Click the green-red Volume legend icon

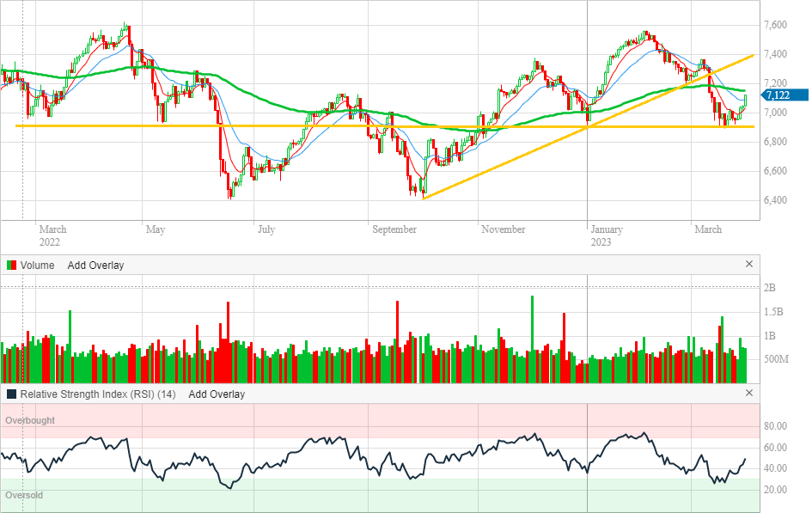tap(11, 266)
